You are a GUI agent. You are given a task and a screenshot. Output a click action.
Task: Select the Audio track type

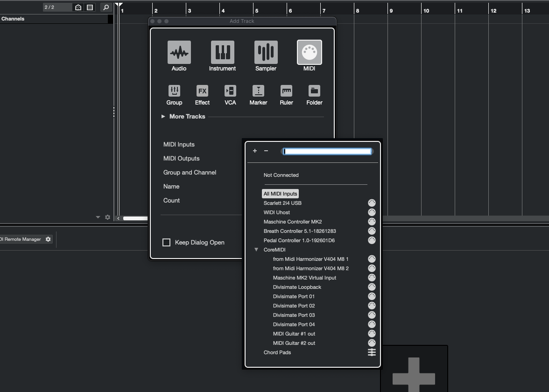click(179, 52)
